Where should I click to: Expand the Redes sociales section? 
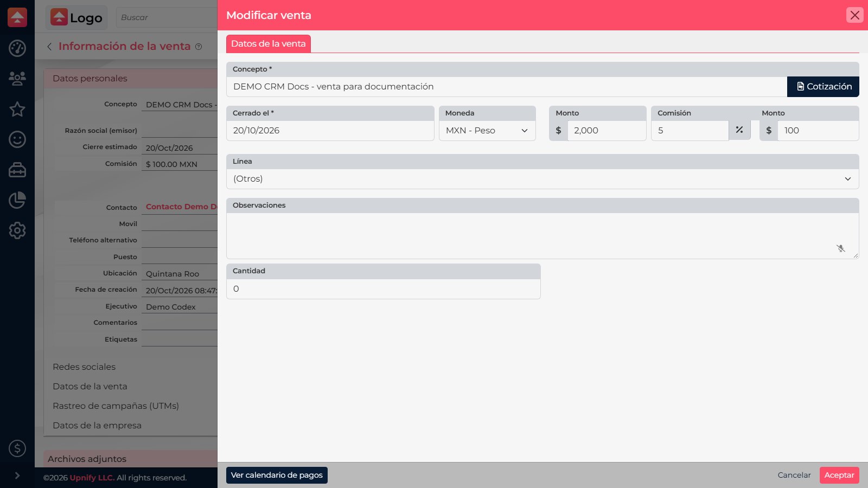tap(84, 367)
